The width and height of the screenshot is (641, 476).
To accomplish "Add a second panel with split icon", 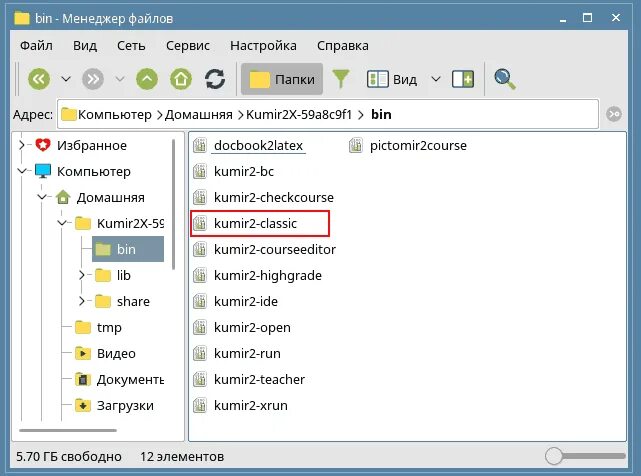I will 463,79.
